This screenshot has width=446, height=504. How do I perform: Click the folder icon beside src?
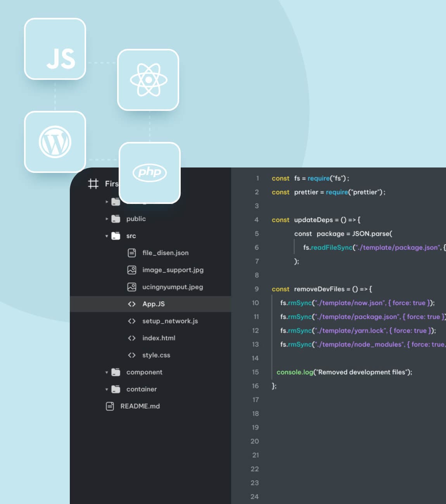[x=116, y=236]
